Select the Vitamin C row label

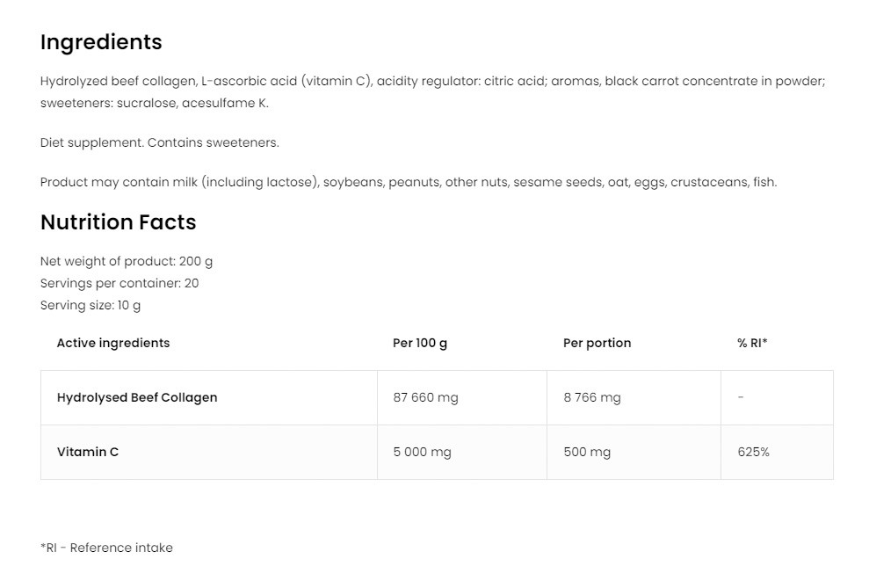[88, 452]
